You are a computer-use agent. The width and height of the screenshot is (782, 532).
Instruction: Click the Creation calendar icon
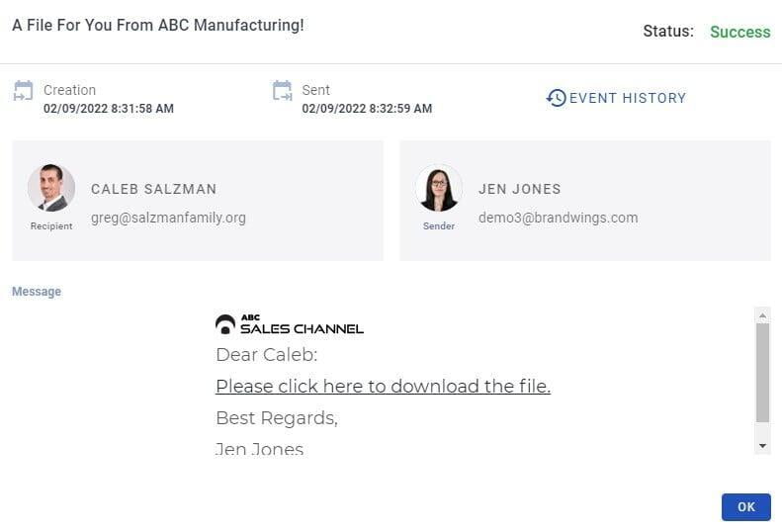[23, 91]
